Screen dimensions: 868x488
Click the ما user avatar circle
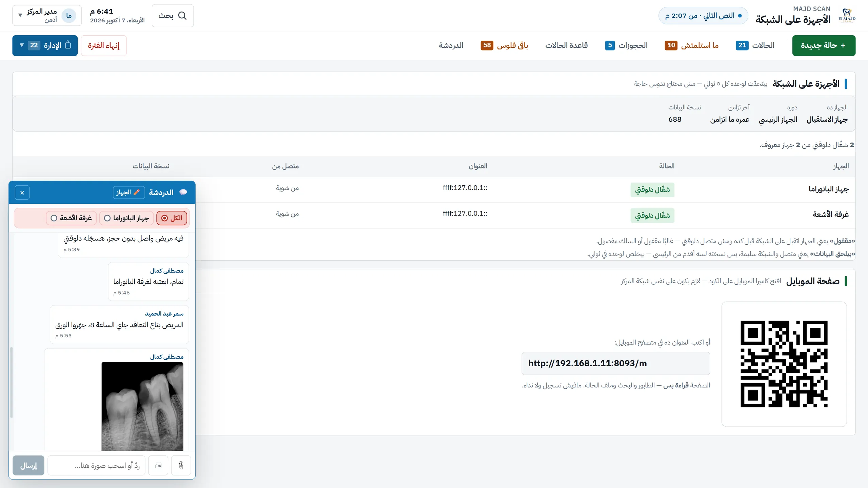[x=69, y=16]
